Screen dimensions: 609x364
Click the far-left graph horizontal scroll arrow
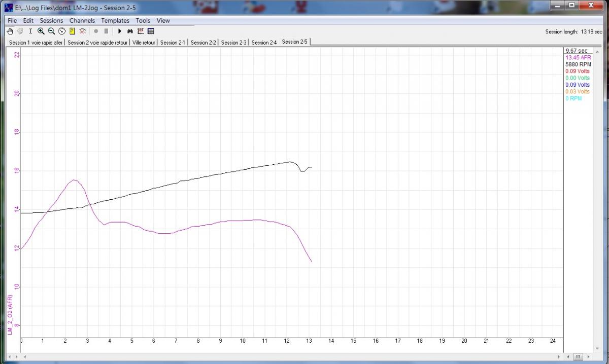9,357
